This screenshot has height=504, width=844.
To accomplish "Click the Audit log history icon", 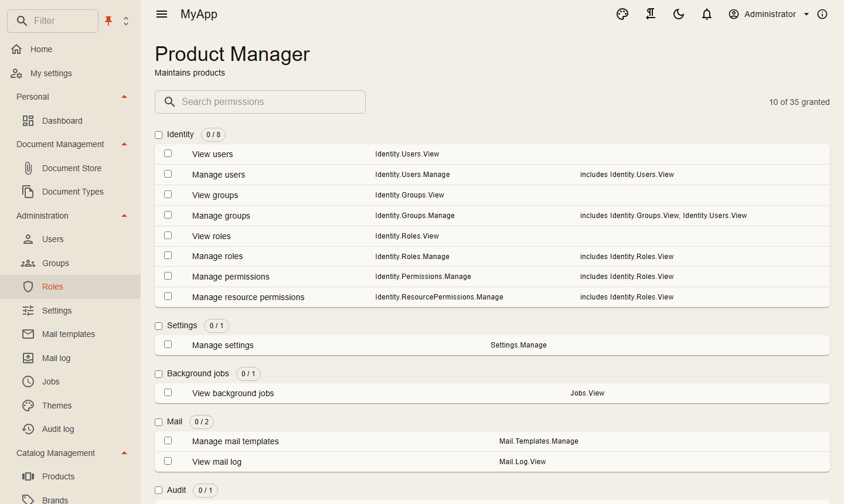I will (28, 429).
